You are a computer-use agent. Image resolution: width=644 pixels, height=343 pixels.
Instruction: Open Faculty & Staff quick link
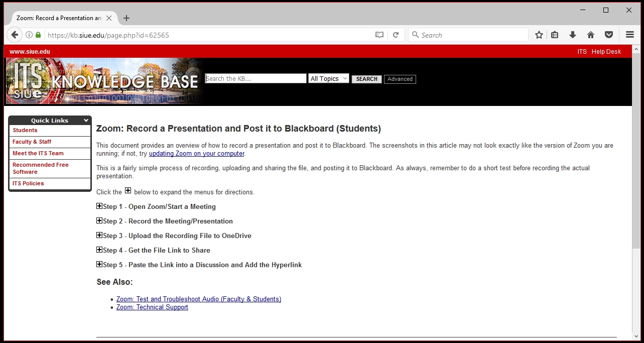(32, 142)
